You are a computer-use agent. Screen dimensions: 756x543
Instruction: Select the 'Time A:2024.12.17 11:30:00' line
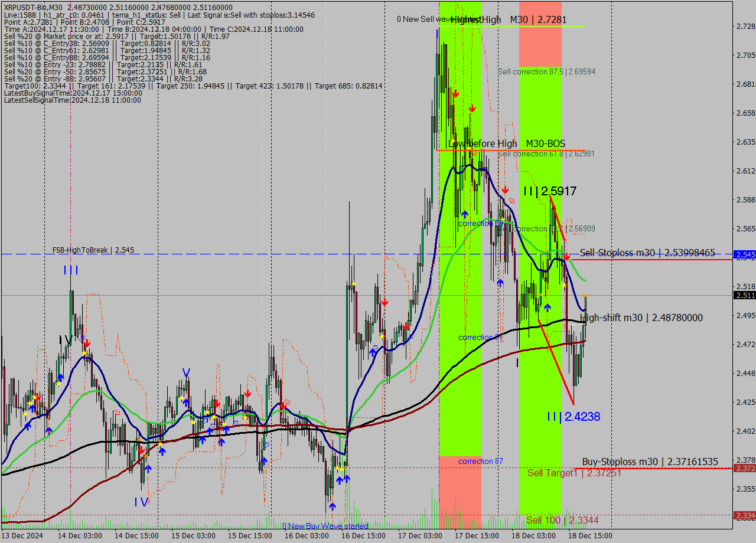pos(154,29)
